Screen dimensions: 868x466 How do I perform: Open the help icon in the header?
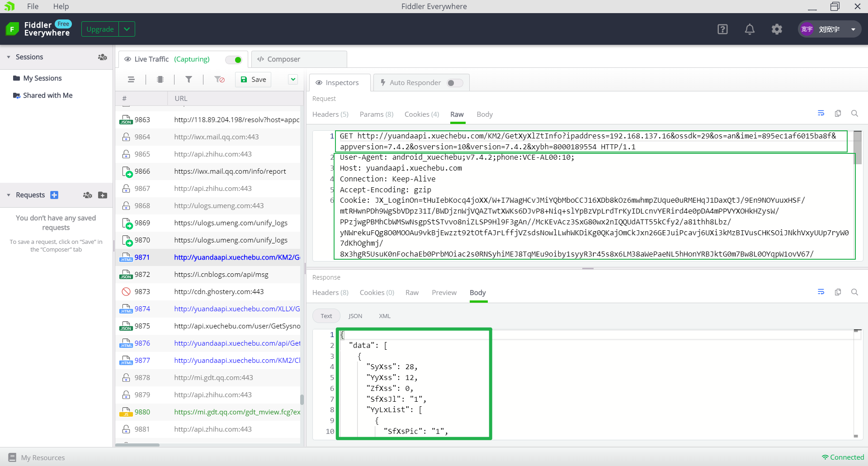click(722, 29)
